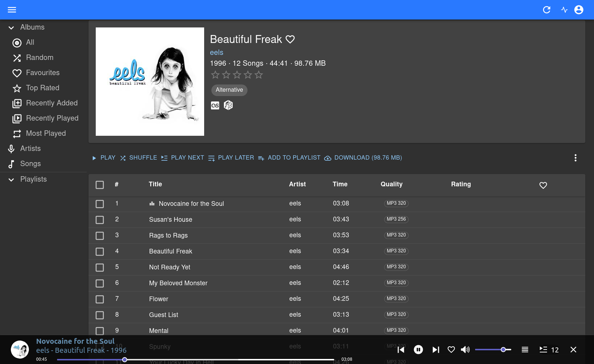Select the song Mental
This screenshot has width=594, height=364.
point(159,331)
